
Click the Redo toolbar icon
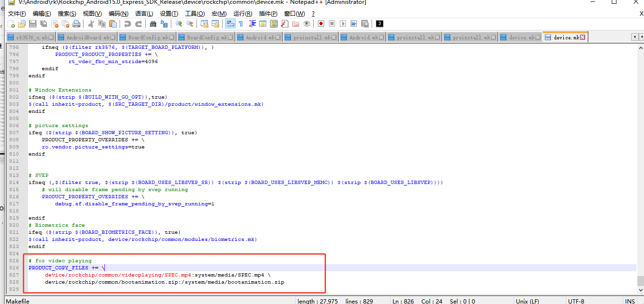[x=139, y=24]
